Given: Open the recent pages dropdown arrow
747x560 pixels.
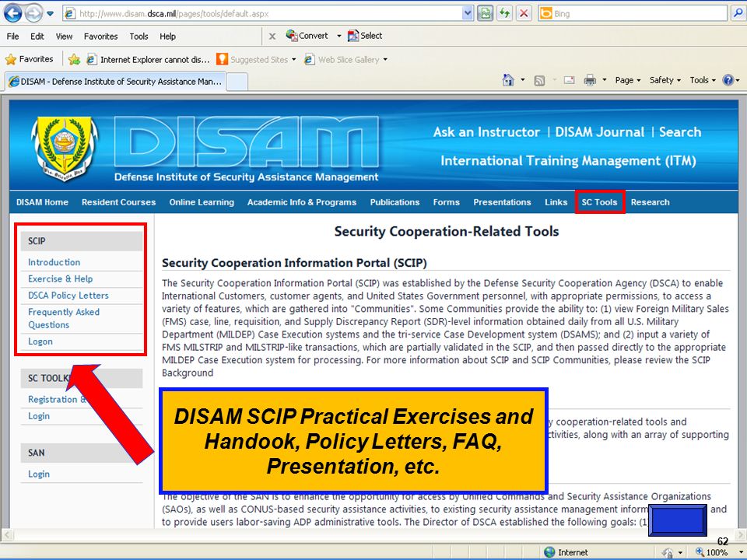Looking at the screenshot, I should click(50, 13).
